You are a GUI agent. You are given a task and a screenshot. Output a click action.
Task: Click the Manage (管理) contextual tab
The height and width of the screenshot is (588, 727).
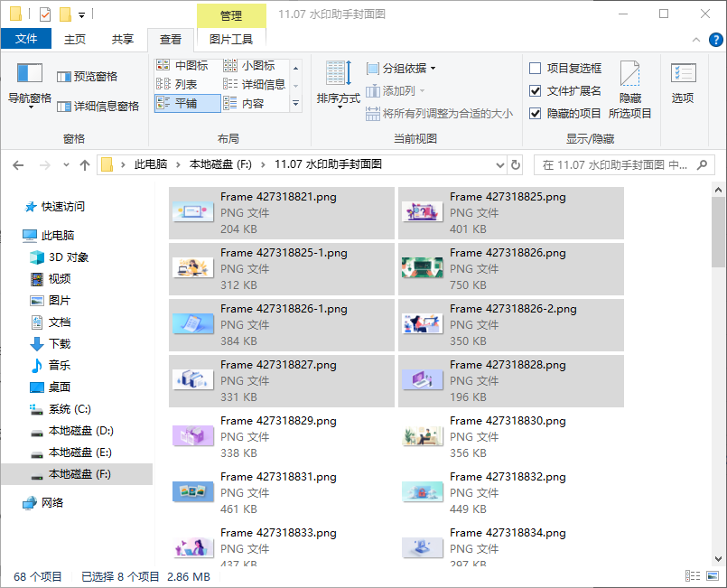(x=231, y=15)
